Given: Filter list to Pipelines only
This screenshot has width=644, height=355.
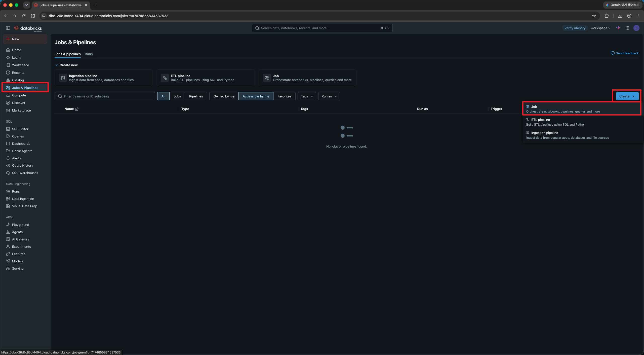Looking at the screenshot, I should 196,96.
